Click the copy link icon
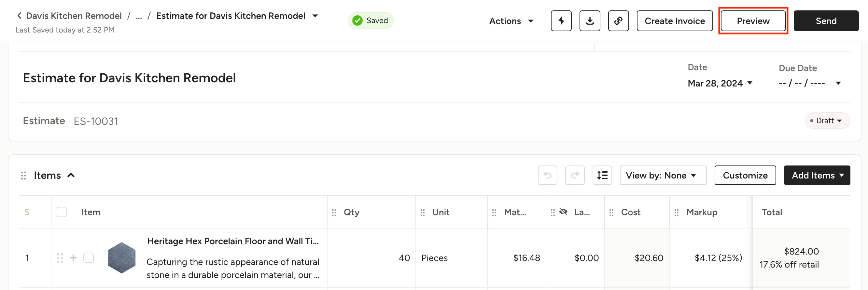This screenshot has width=868, height=290. point(618,21)
